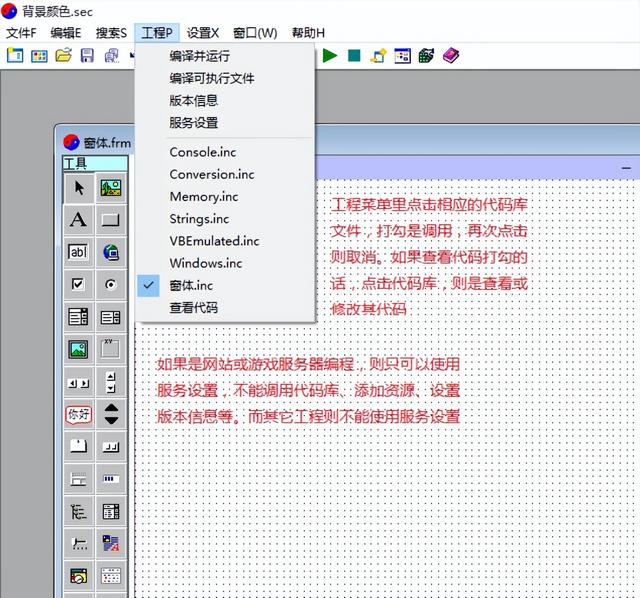Open file with the folder toolbar icon
Viewport: 640px width, 598px height.
(63, 56)
